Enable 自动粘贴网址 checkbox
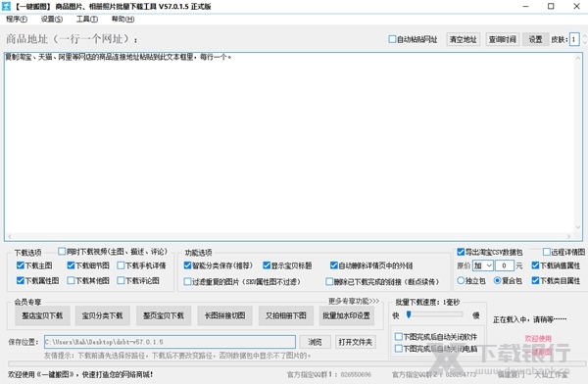Screen dimensions: 588x384 (392, 39)
